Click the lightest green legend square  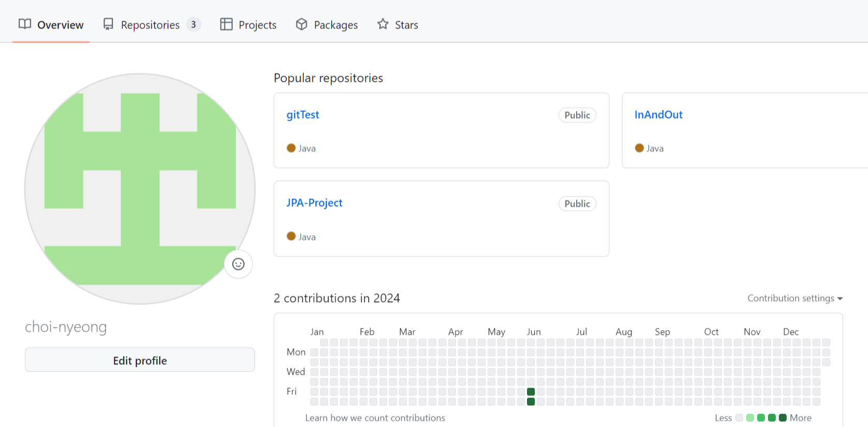750,418
